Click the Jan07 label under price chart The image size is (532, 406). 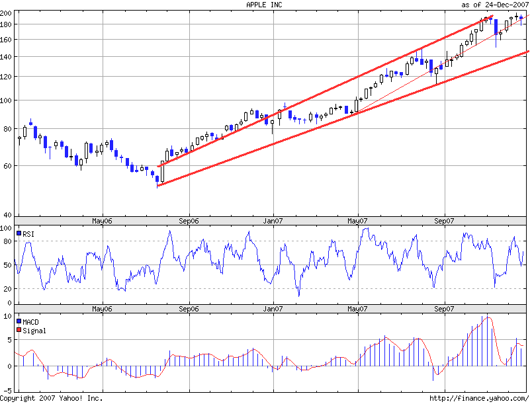click(x=273, y=221)
